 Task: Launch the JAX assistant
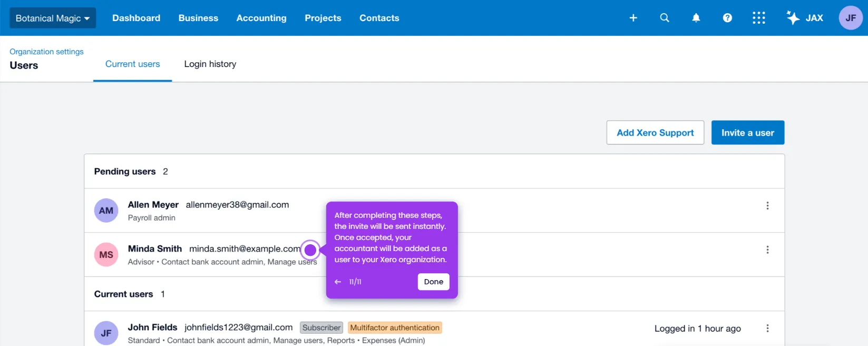click(x=805, y=18)
